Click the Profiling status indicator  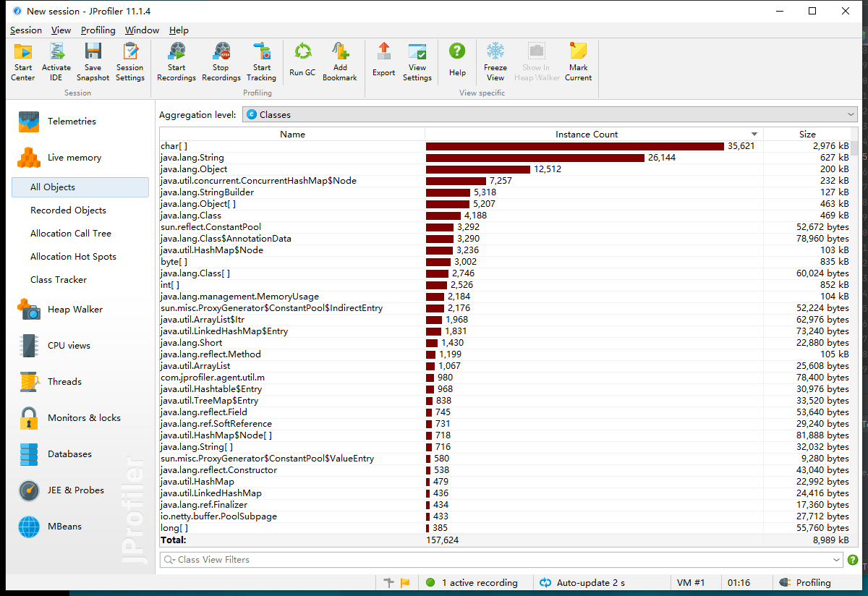point(806,583)
